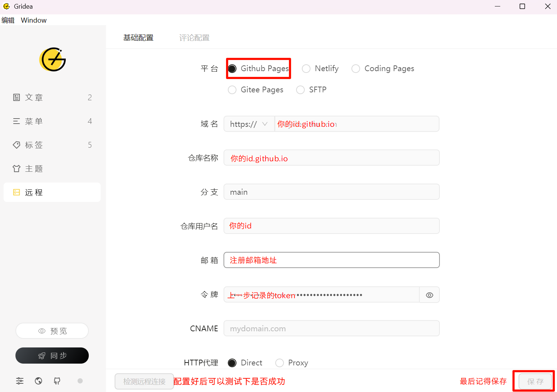557x392 pixels.
Task: Click the 邮箱 email input field
Action: tap(332, 260)
